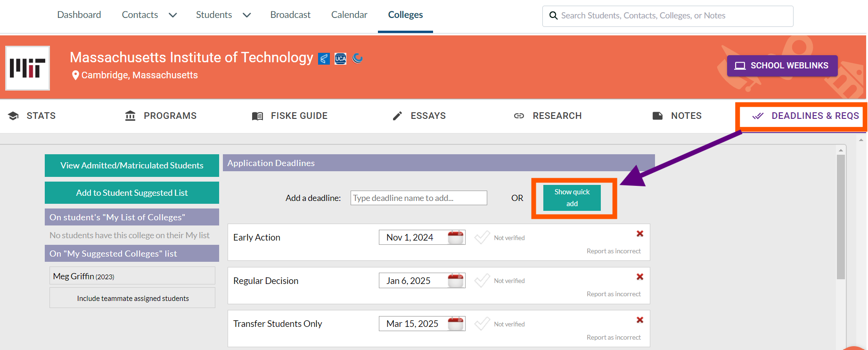Viewport: 868px width, 350px height.
Task: Expand the Contacts menu chevron
Action: (x=173, y=15)
